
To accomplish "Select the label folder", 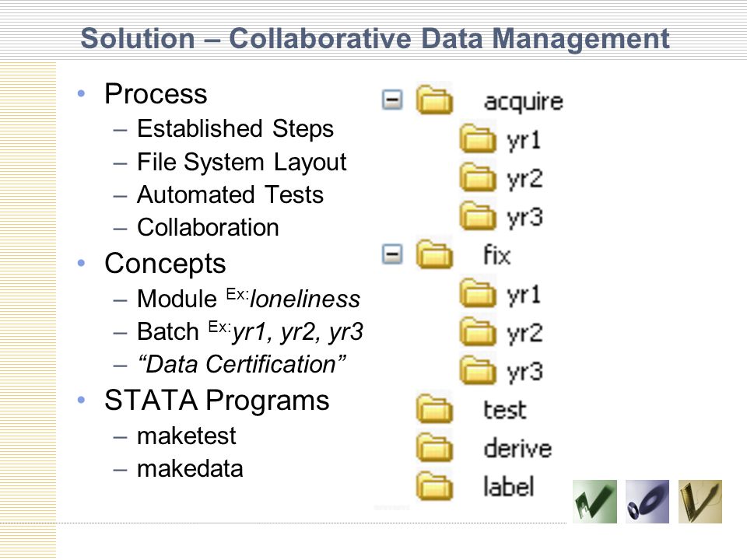I will coord(475,486).
